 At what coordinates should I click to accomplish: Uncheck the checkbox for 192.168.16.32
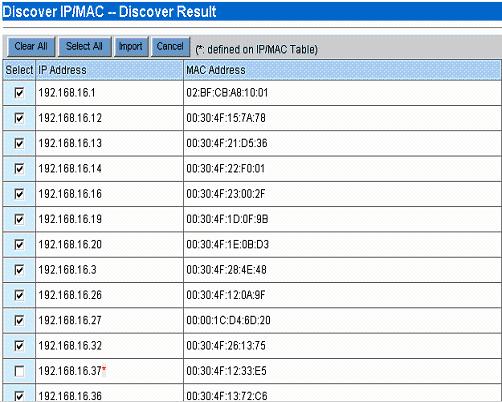(19, 346)
